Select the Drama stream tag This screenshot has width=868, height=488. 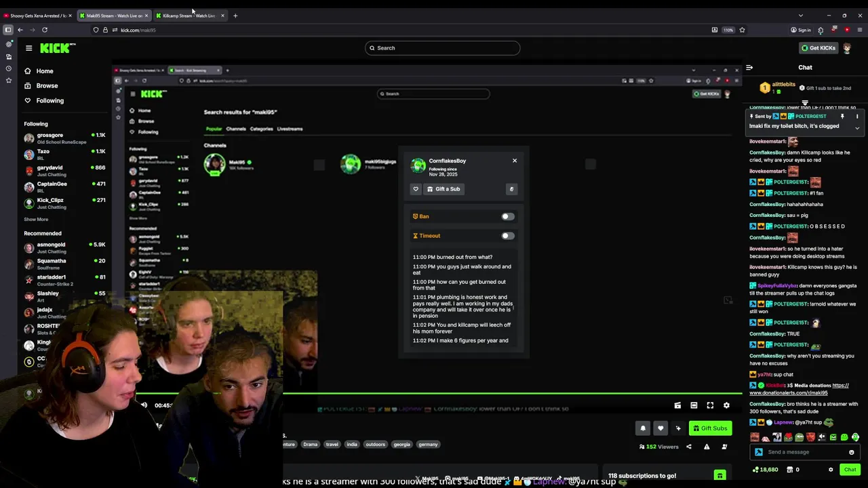(311, 445)
